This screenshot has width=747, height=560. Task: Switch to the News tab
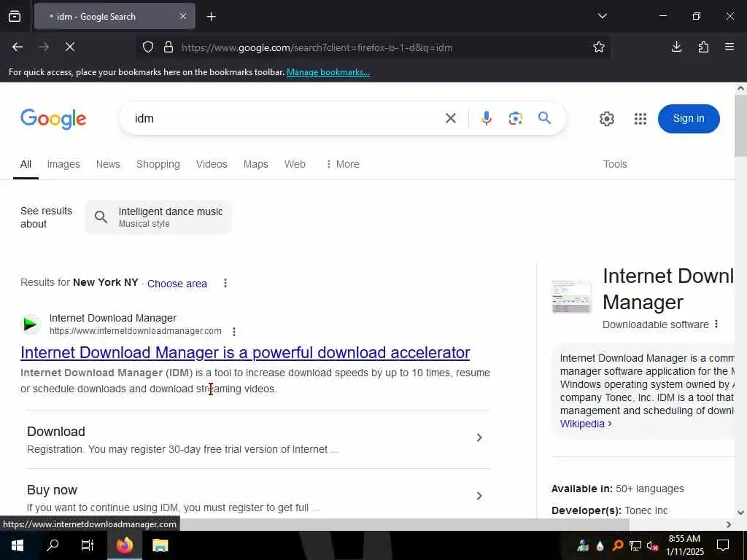(108, 164)
